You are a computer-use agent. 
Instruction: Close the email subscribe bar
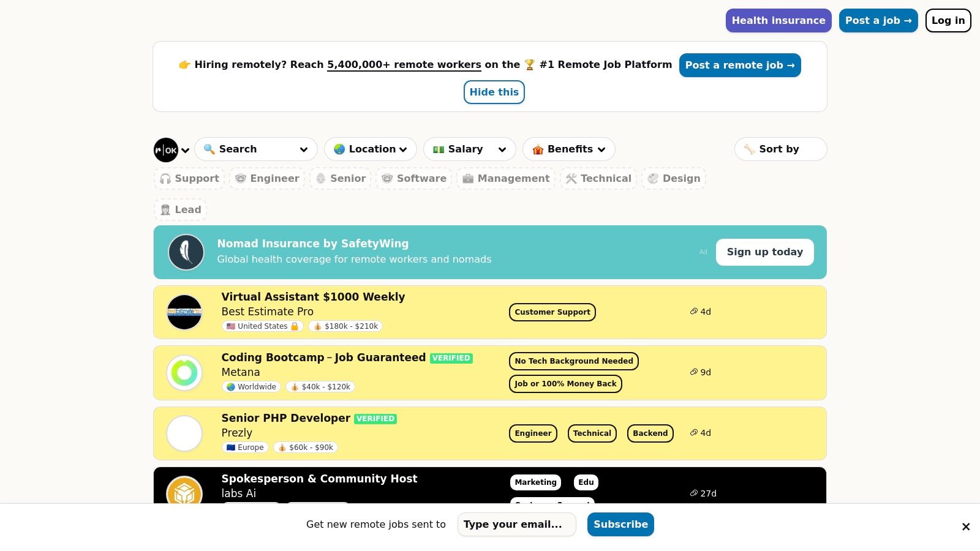pos(966,527)
